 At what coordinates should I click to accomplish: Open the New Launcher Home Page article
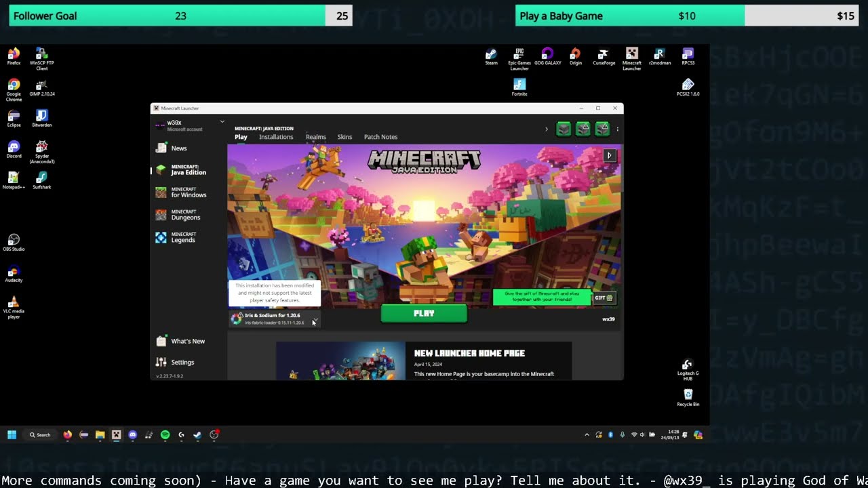click(x=469, y=353)
